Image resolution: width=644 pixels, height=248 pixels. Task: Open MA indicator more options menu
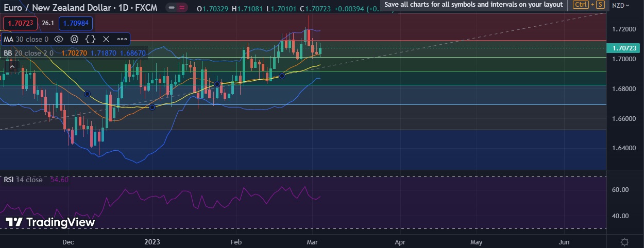[x=122, y=39]
